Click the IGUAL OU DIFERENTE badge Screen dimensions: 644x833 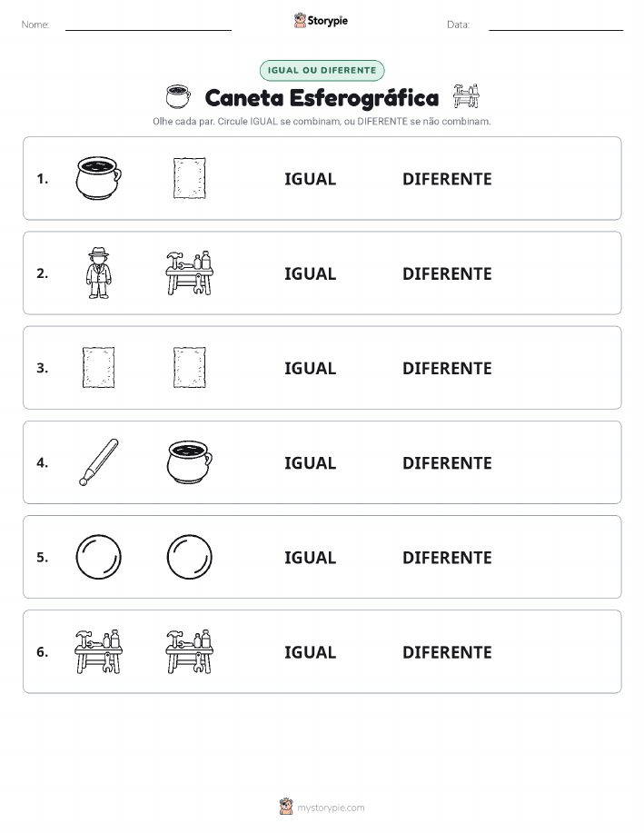[x=322, y=70]
